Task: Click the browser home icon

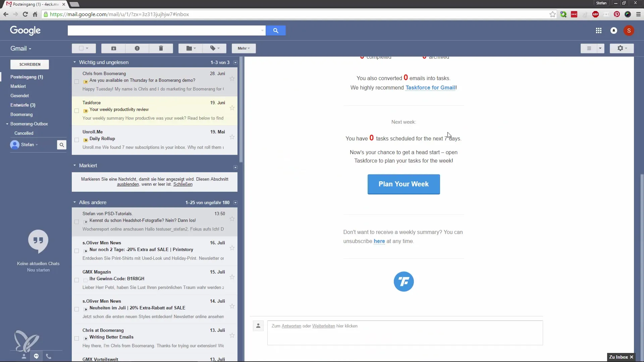Action: coord(35,14)
